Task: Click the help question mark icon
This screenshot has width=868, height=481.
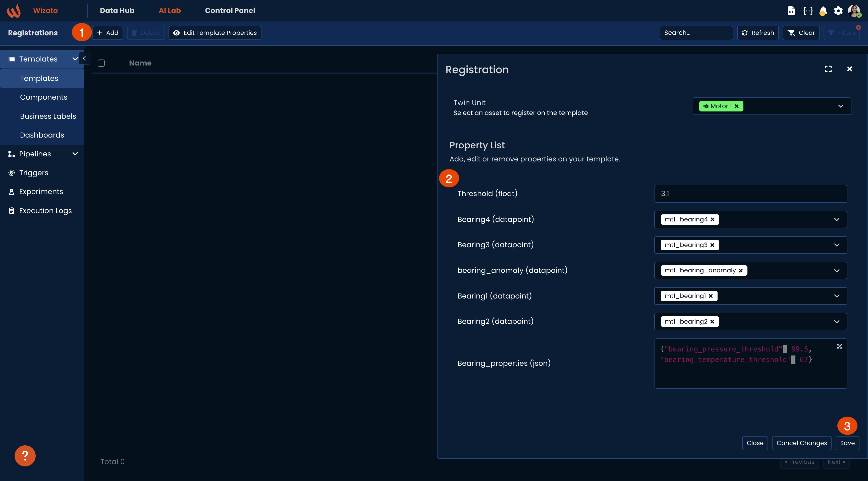Action: 25,456
